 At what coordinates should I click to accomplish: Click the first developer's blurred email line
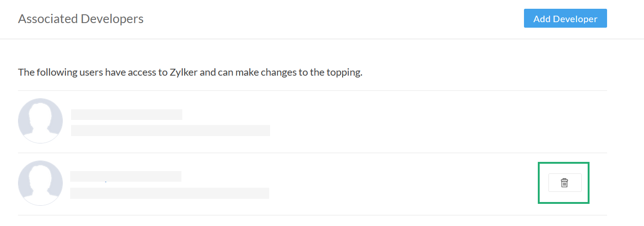pos(170,131)
